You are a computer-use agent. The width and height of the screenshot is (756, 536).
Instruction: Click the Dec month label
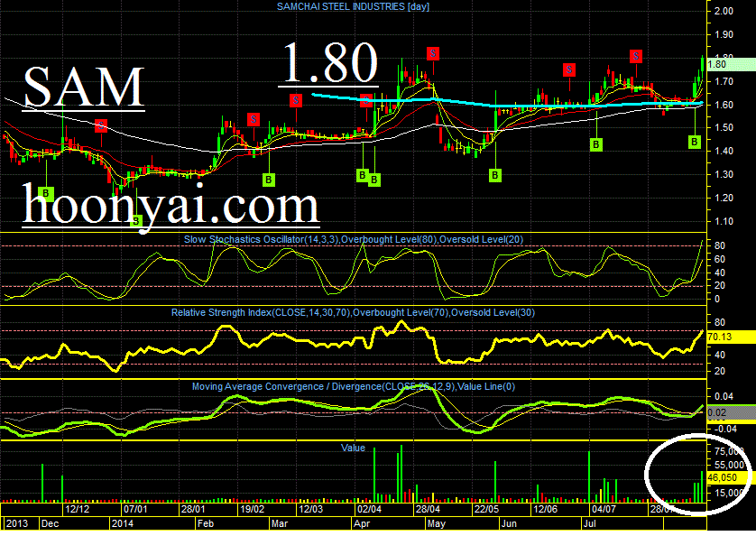click(x=51, y=524)
